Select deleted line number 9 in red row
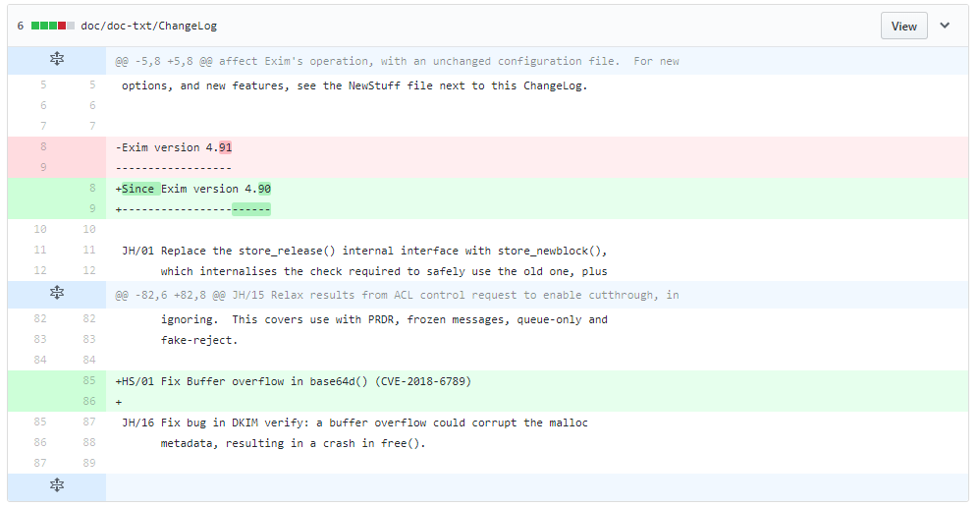980x507 pixels. point(42,168)
